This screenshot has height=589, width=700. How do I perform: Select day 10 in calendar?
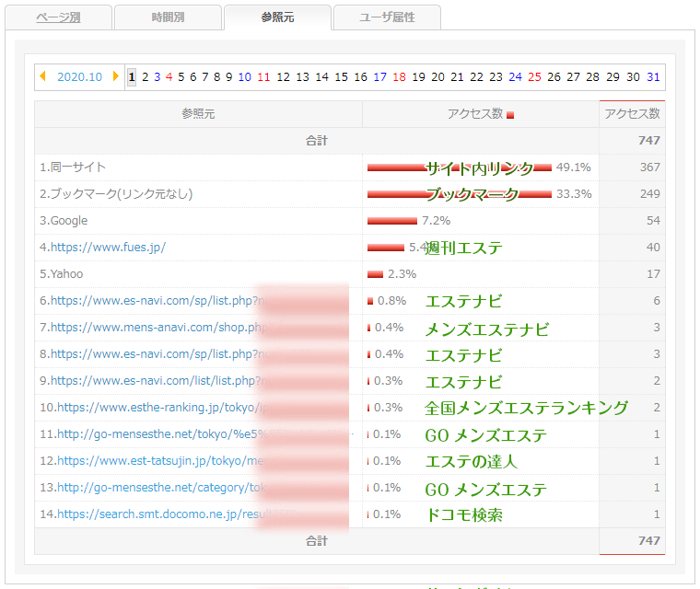(x=245, y=76)
